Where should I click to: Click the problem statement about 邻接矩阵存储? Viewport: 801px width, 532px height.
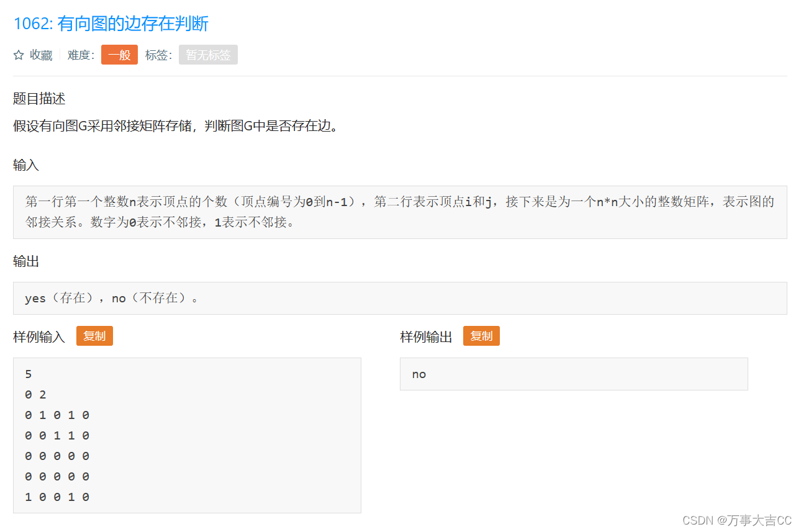[x=176, y=127]
